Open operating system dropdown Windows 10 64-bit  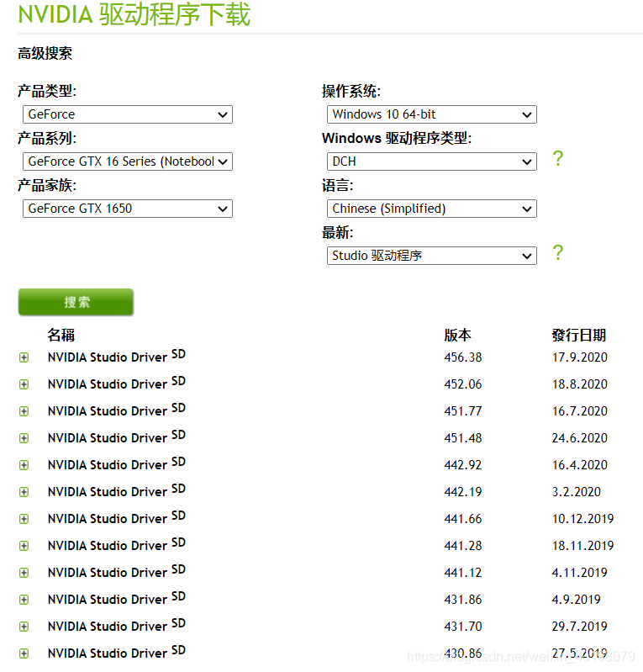click(432, 114)
